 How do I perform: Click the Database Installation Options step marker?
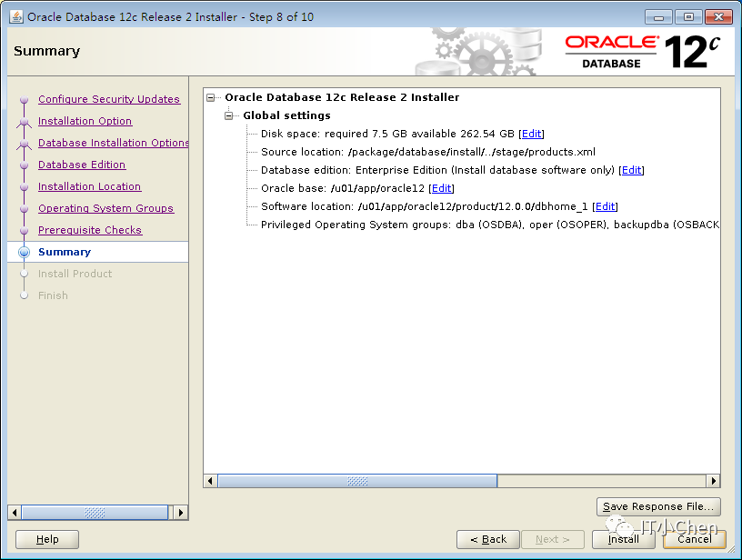25,144
